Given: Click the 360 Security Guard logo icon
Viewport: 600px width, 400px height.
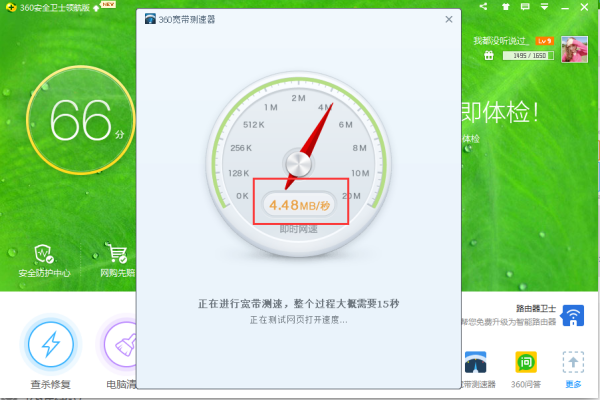Looking at the screenshot, I should 11,7.
